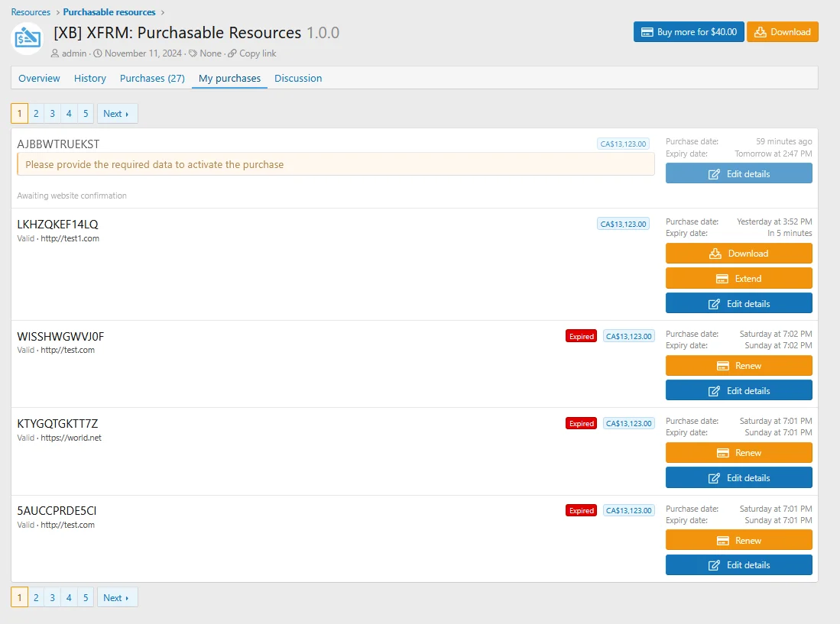This screenshot has height=624, width=840.
Task: Click the Buy more for $40.00 button
Action: [x=688, y=31]
